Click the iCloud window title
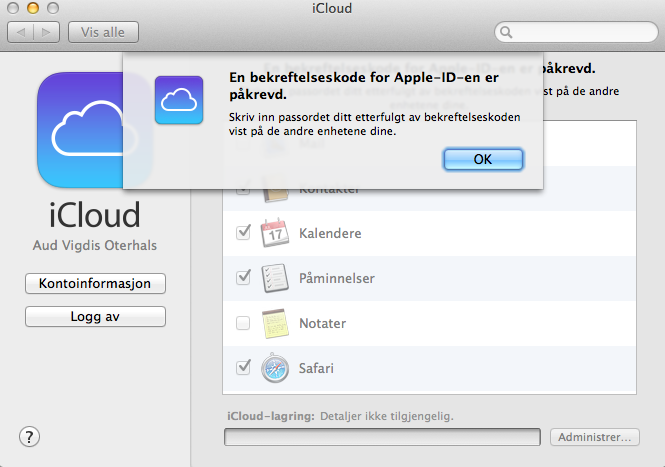Image resolution: width=665 pixels, height=467 pixels. pos(332,8)
